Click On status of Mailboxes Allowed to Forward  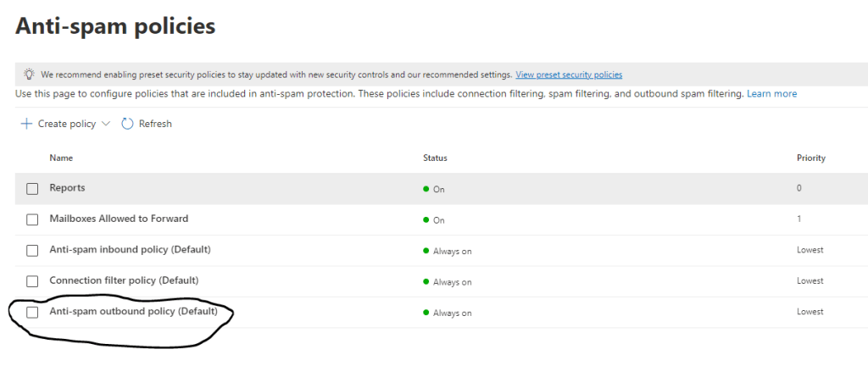[434, 220]
